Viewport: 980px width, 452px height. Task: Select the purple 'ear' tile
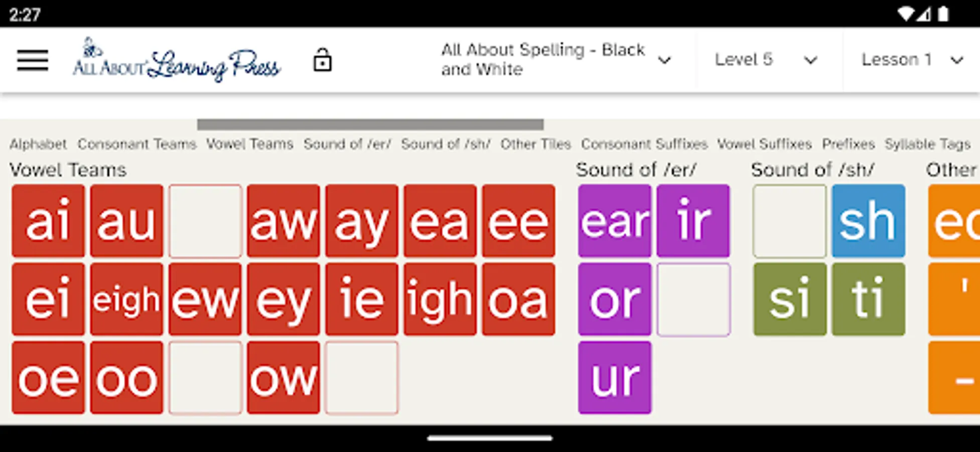pos(615,221)
